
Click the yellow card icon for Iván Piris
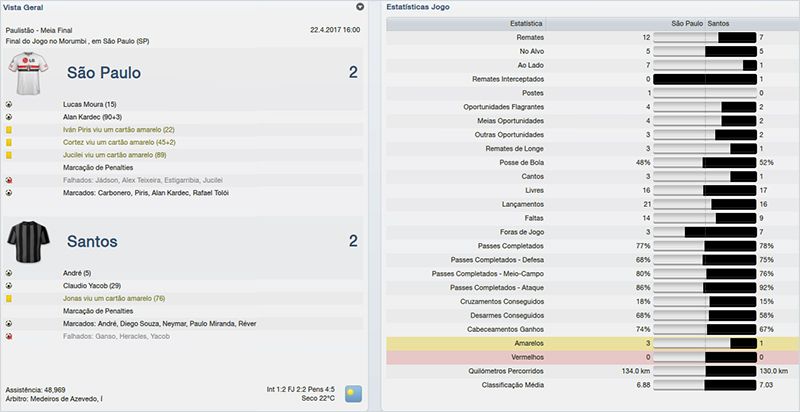(9, 130)
